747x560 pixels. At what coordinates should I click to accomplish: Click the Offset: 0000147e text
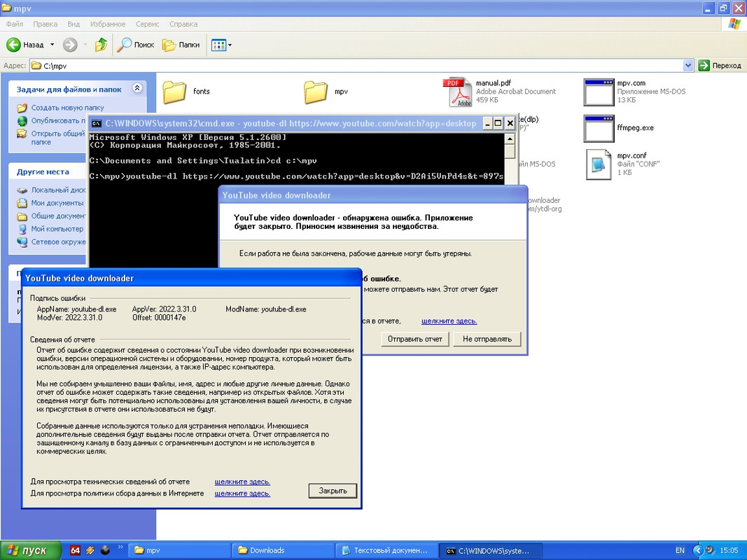159,318
